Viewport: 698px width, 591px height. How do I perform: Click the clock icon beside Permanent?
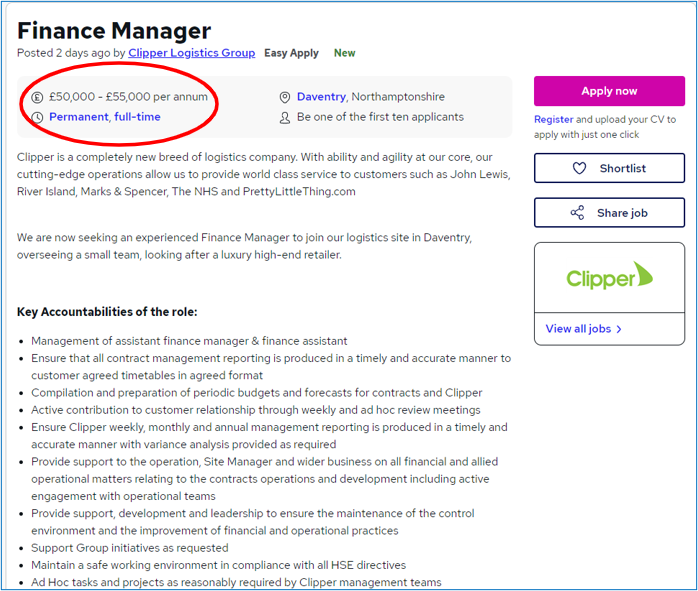pos(37,117)
